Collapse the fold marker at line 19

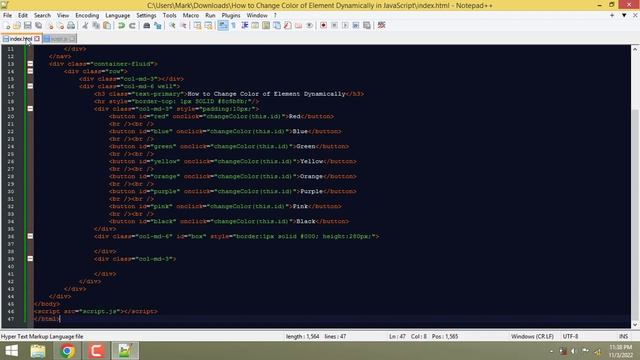(x=30, y=109)
